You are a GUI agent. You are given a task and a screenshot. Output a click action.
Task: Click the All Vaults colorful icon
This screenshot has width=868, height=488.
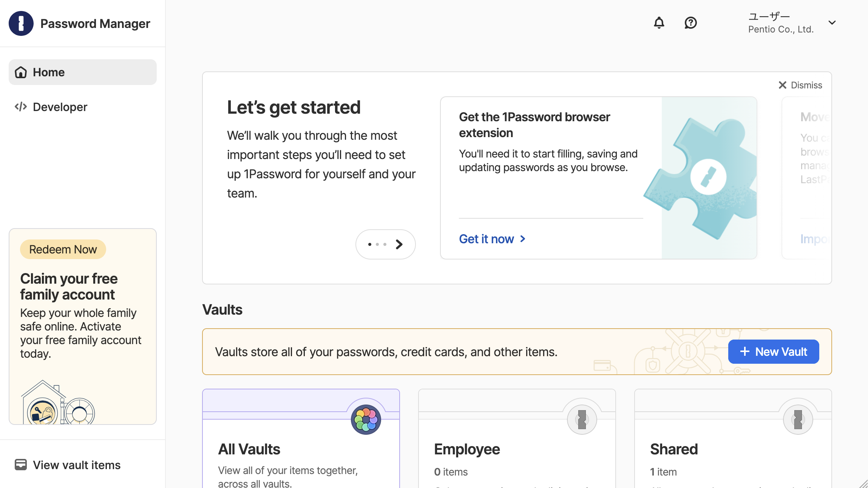coord(366,420)
